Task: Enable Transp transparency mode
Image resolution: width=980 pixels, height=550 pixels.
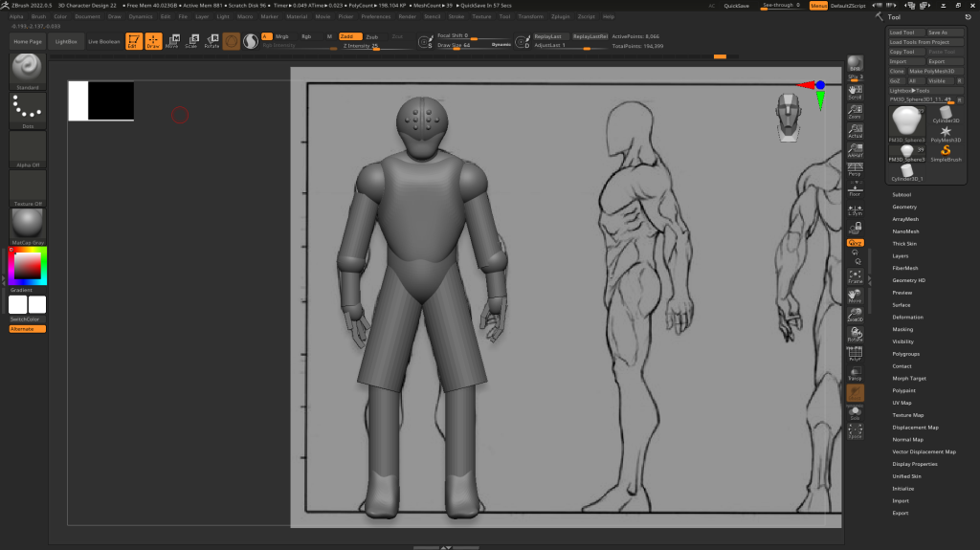Action: coord(855,373)
